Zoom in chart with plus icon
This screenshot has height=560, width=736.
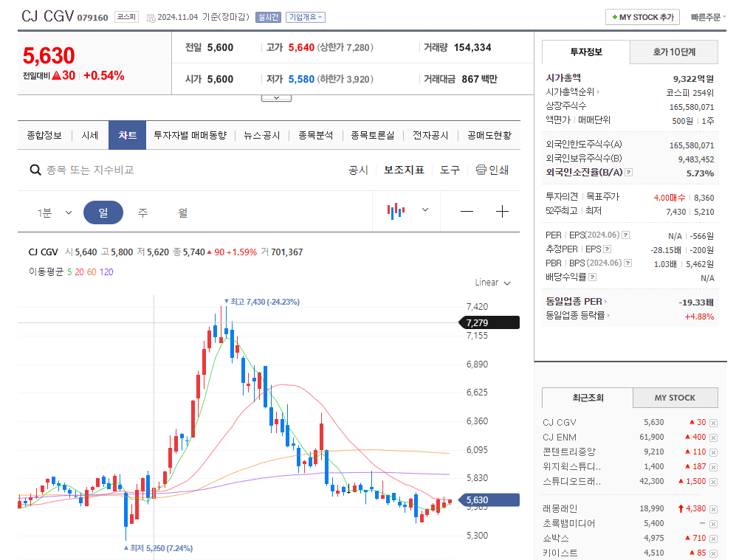click(502, 212)
